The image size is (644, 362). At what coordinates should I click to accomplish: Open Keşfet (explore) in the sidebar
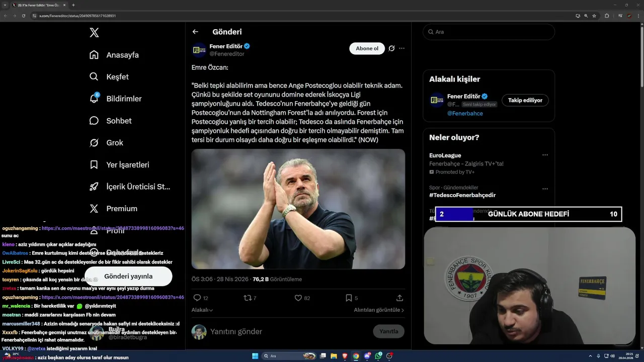(109, 77)
